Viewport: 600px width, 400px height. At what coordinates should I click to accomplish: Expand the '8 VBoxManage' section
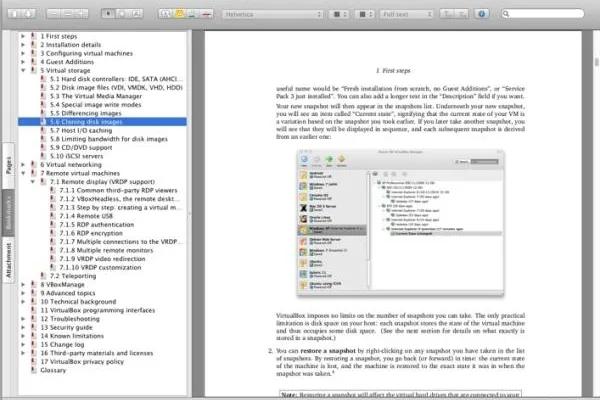pos(23,284)
